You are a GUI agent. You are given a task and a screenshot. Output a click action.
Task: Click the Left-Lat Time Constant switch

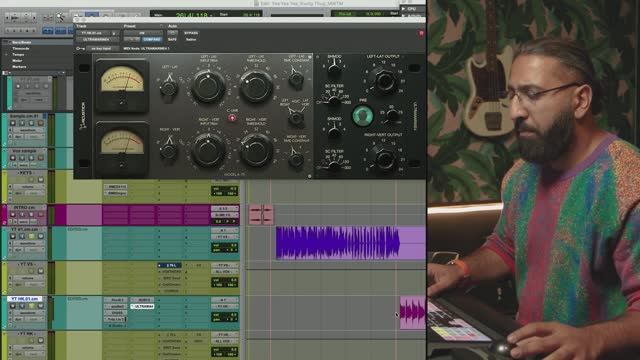[296, 79]
